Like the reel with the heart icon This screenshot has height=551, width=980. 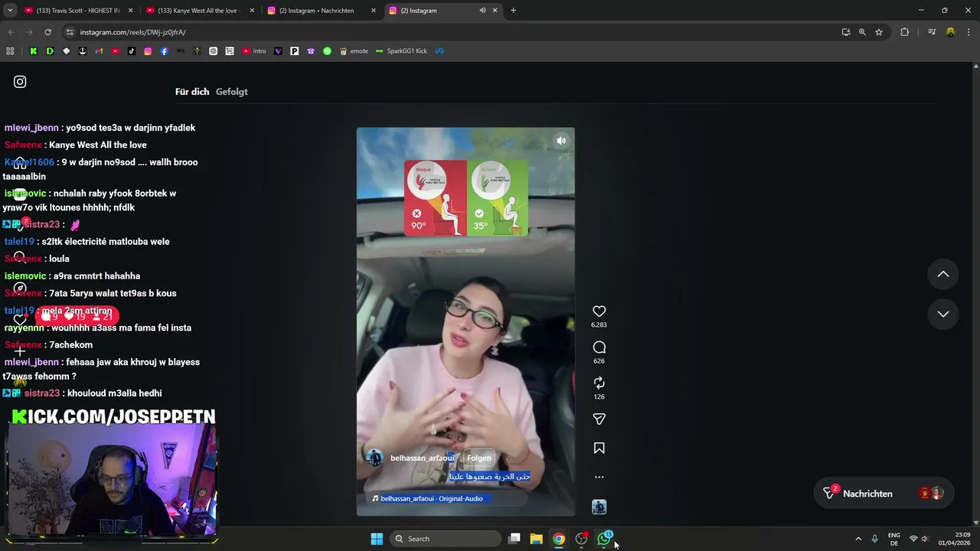click(x=599, y=311)
